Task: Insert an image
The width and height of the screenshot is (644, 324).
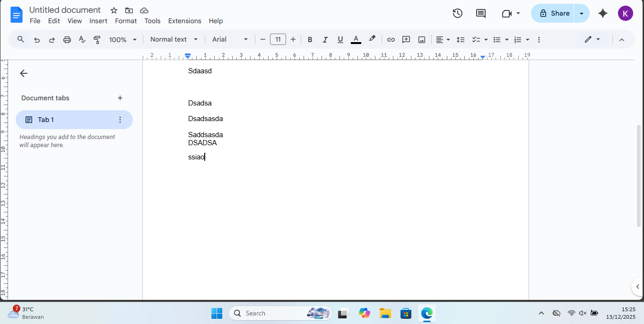Action: [421, 39]
